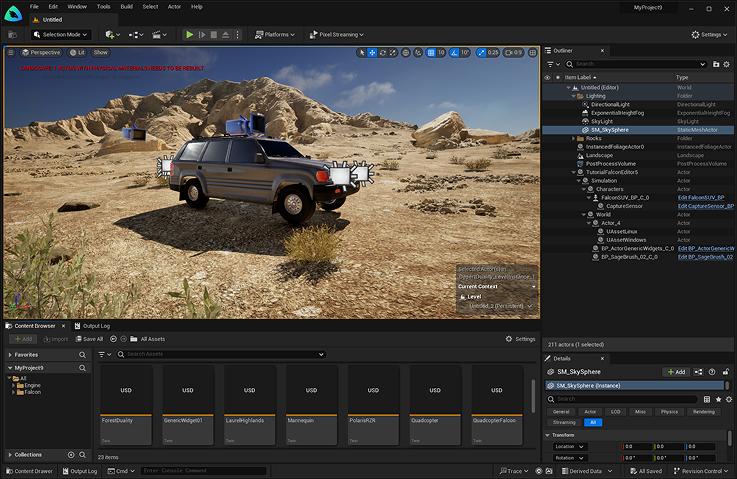Toggle grid snapping in viewport
737x479 pixels.
pyautogui.click(x=431, y=53)
